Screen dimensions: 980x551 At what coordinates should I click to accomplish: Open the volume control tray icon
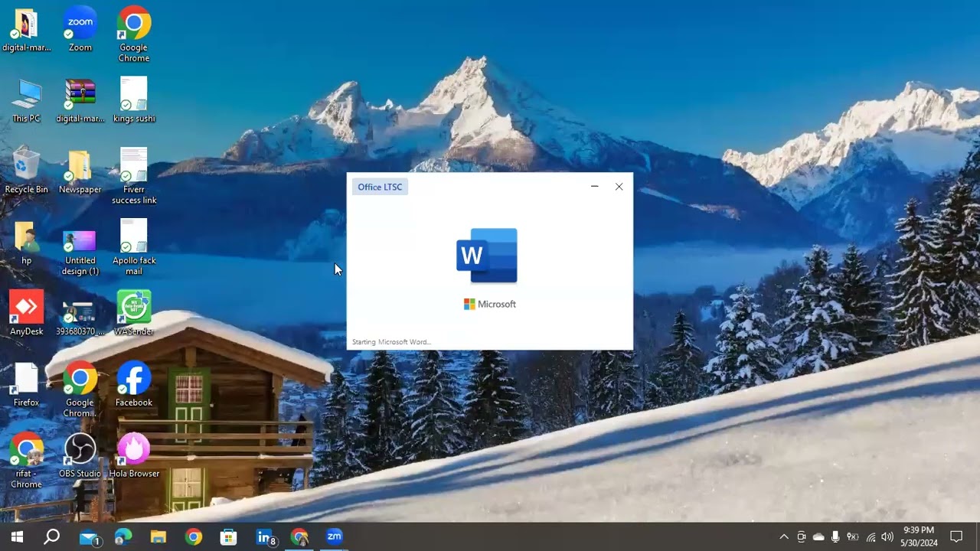coord(887,537)
